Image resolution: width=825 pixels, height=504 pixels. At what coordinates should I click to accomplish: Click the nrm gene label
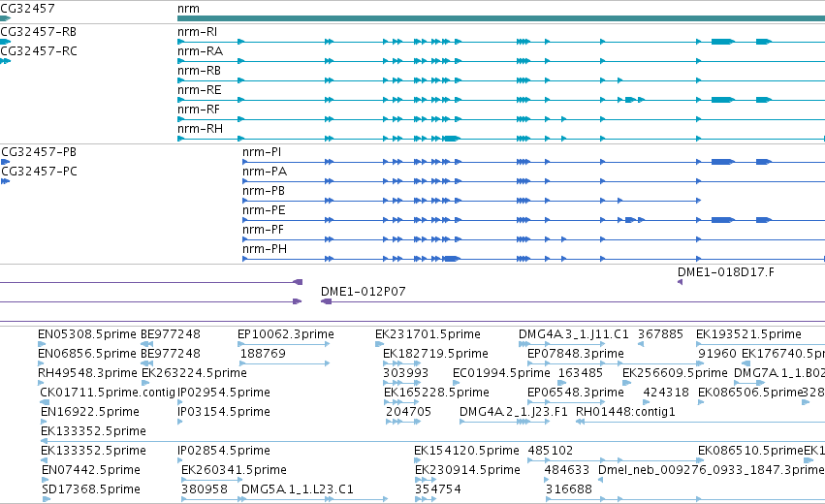188,9
